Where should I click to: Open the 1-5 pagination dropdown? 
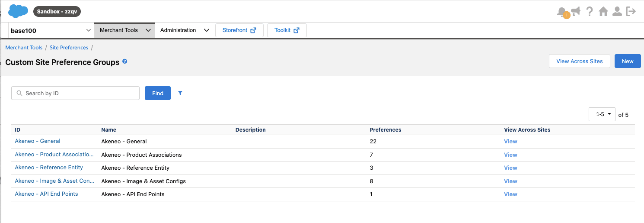click(602, 114)
